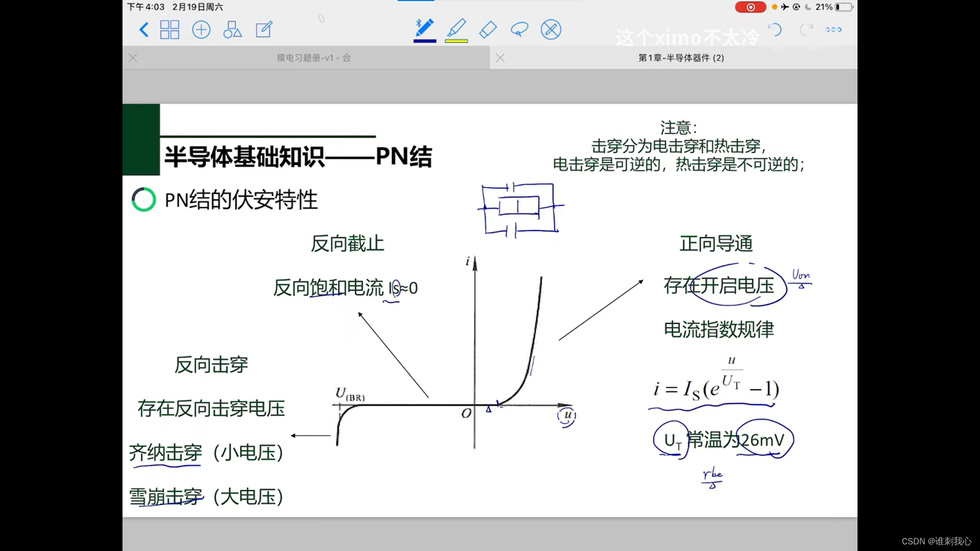
Task: Open the three-dot more options menu
Action: click(x=834, y=30)
